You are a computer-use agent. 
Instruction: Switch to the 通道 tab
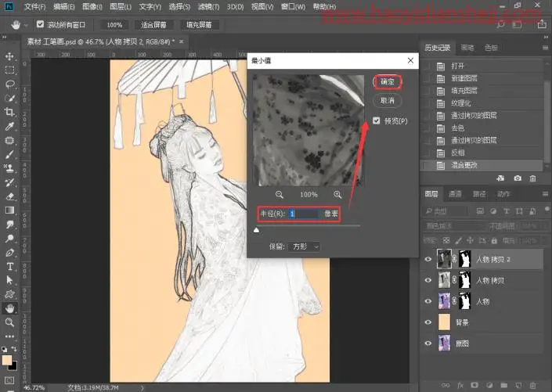point(455,194)
